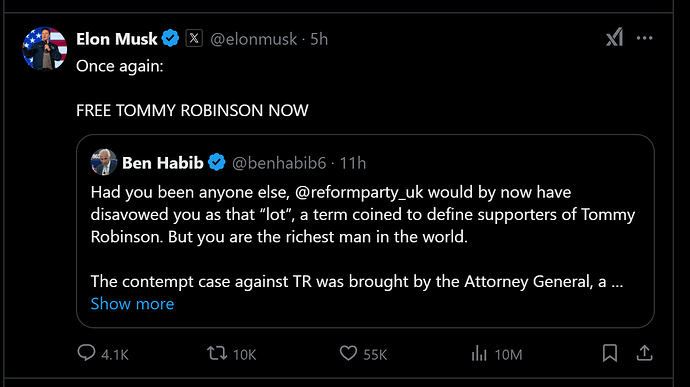
Task: Click the X affiliation badge
Action: click(x=194, y=38)
